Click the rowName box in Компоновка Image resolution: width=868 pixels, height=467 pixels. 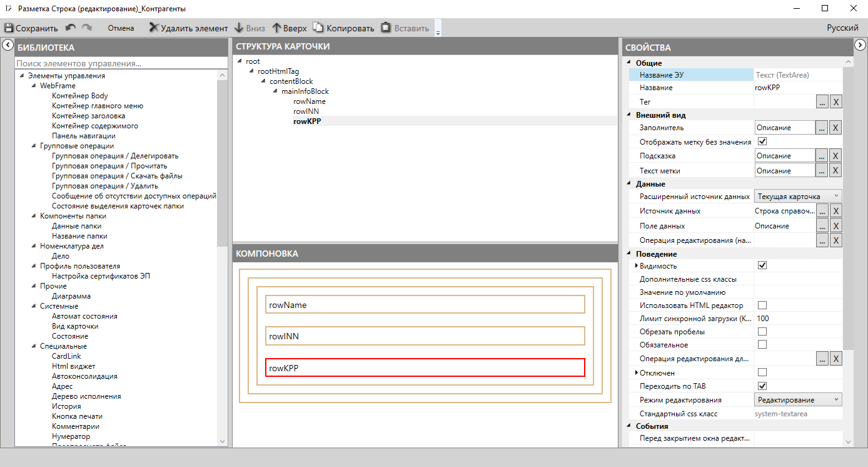[425, 304]
